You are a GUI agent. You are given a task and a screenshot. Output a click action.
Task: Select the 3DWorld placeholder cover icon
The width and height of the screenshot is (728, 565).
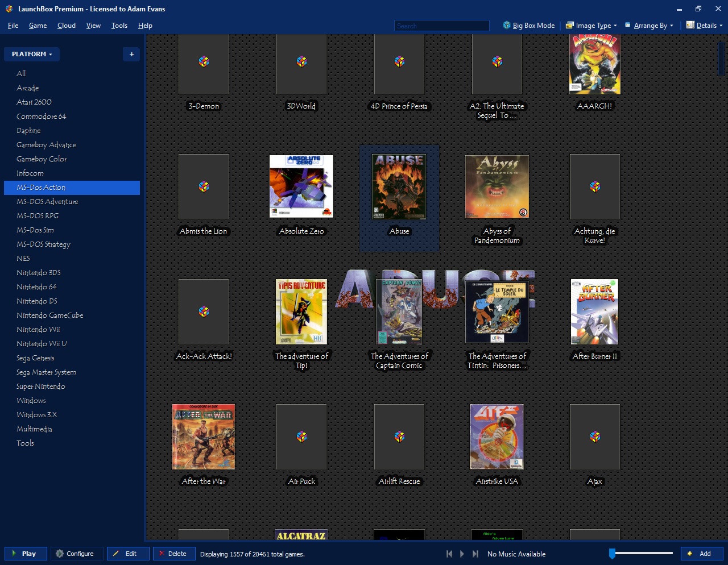[x=301, y=61]
